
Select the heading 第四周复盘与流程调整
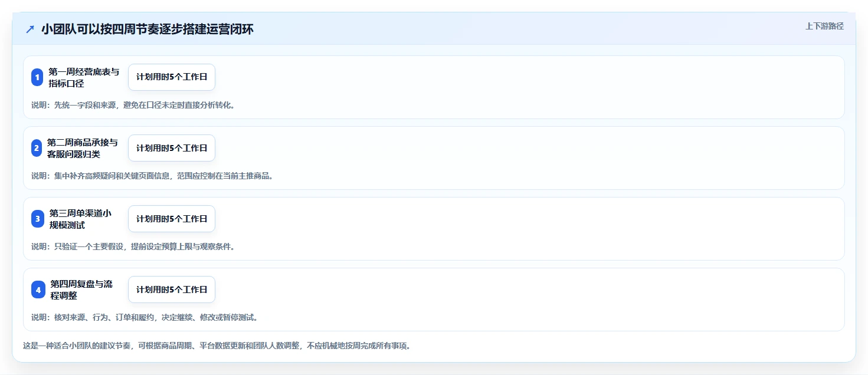coord(81,290)
